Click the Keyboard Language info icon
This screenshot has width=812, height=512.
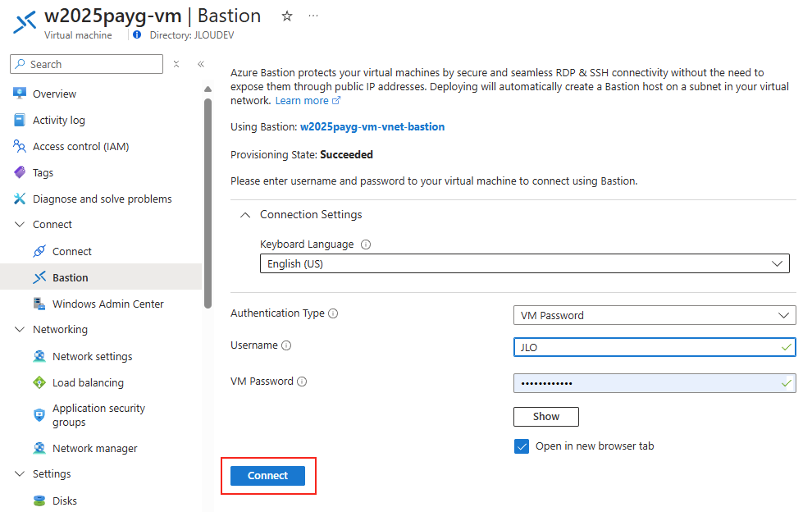(366, 245)
